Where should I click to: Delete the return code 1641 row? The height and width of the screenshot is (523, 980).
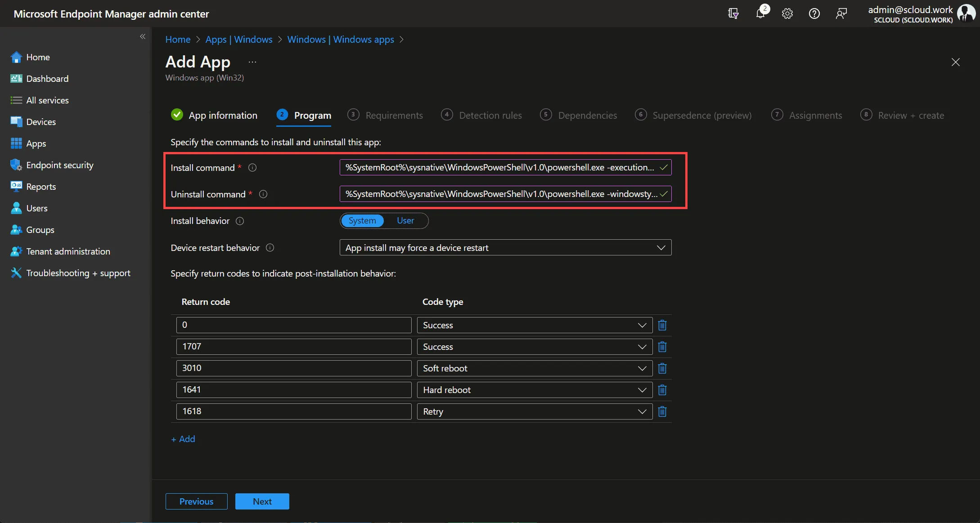point(662,390)
